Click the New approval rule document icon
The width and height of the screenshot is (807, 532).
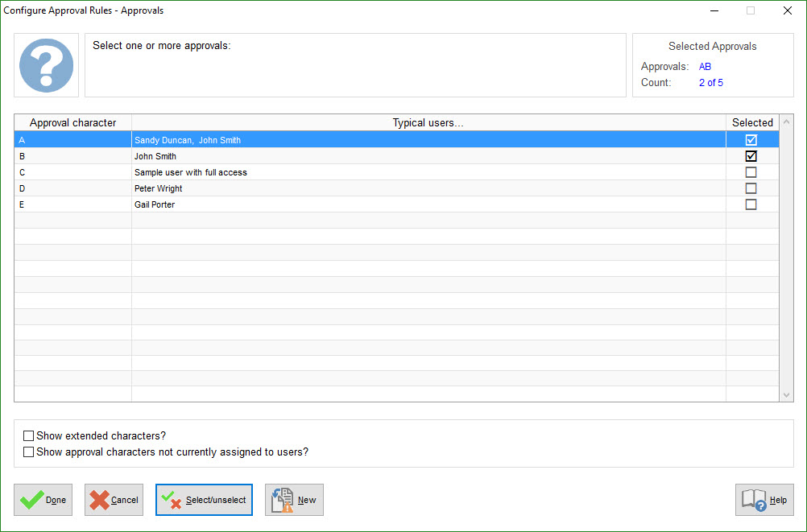pos(280,499)
